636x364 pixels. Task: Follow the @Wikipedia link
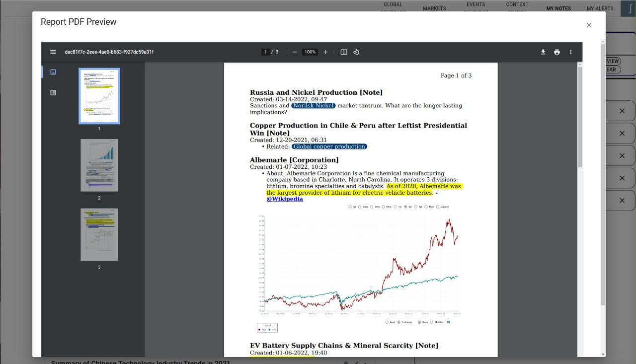pyautogui.click(x=284, y=199)
